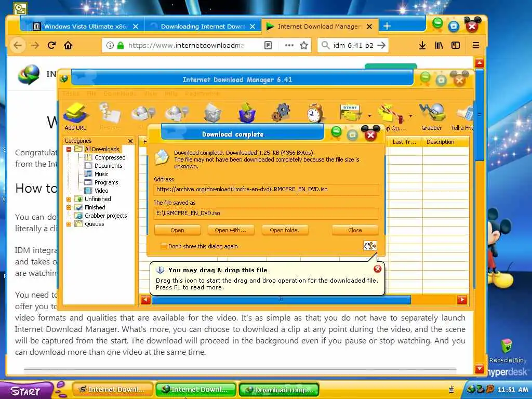Click the Start Queue icon
The image size is (532, 399).
[350, 113]
